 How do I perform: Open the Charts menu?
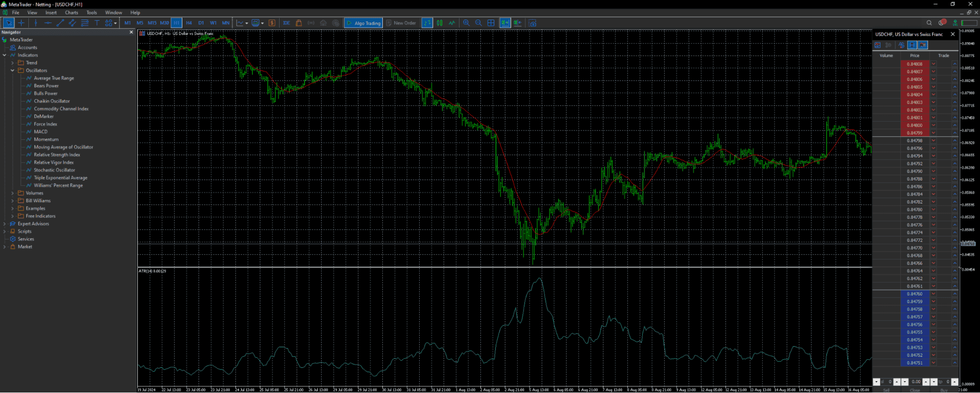(72, 13)
